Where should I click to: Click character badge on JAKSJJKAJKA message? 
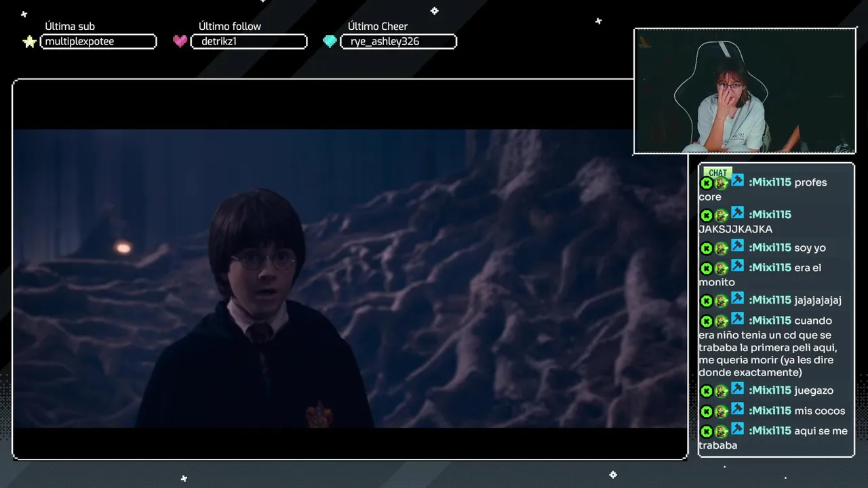pos(722,216)
